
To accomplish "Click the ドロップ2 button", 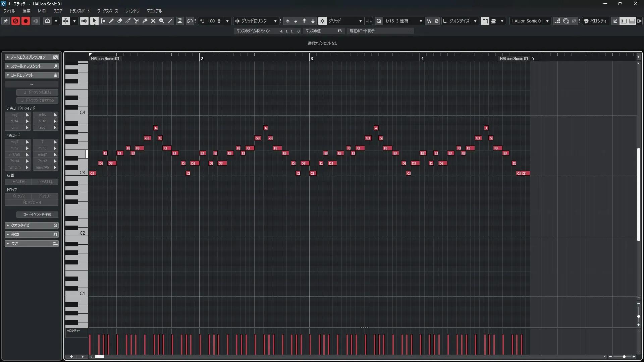I will point(18,196).
